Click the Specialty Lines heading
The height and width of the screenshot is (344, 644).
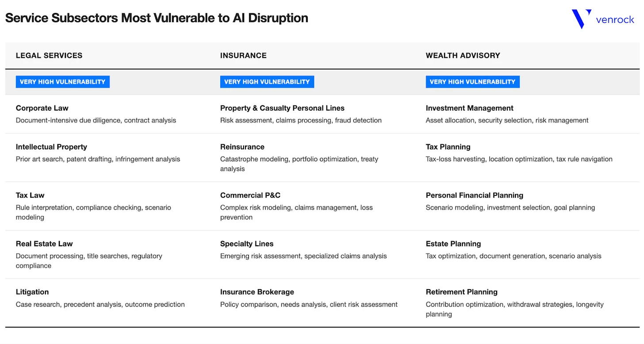tap(247, 244)
